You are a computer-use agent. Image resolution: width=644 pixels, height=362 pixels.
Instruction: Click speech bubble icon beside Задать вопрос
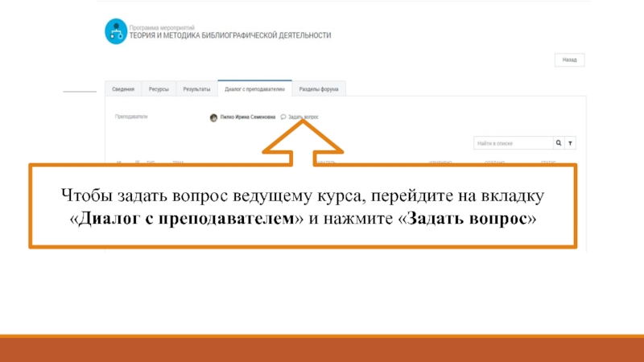(283, 117)
